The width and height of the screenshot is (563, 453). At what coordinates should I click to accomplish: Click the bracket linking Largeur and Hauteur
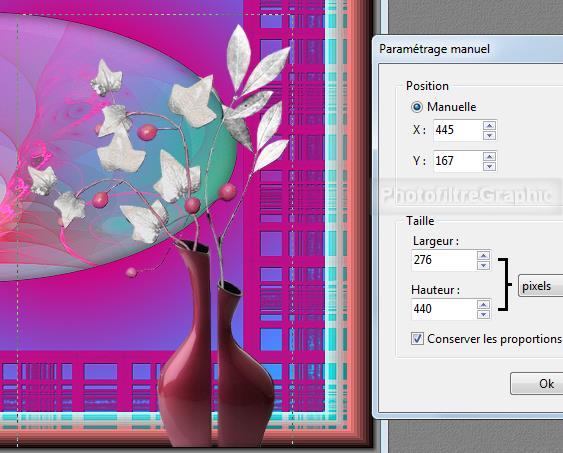(504, 284)
